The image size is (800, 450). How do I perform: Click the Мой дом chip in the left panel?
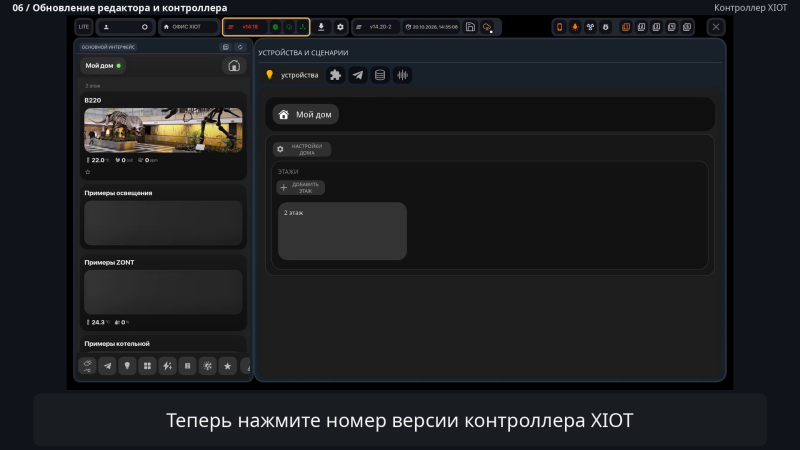[103, 66]
